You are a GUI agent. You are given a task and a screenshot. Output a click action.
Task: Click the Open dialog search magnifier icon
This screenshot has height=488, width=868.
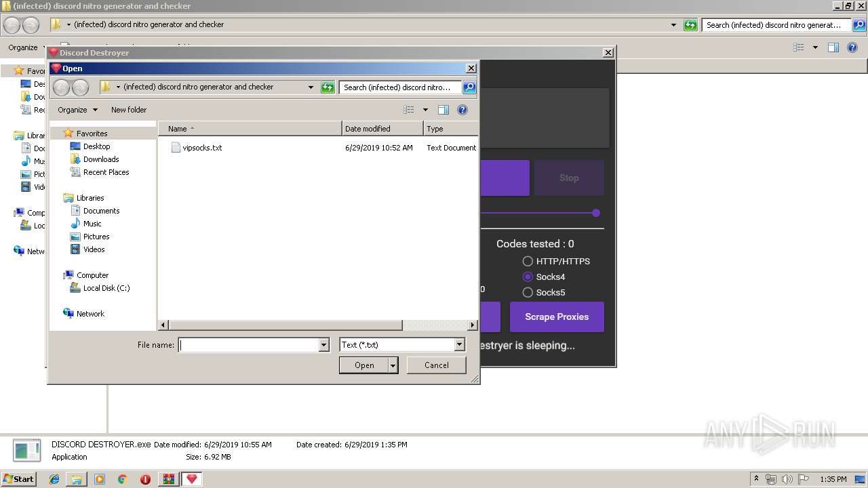click(x=469, y=87)
